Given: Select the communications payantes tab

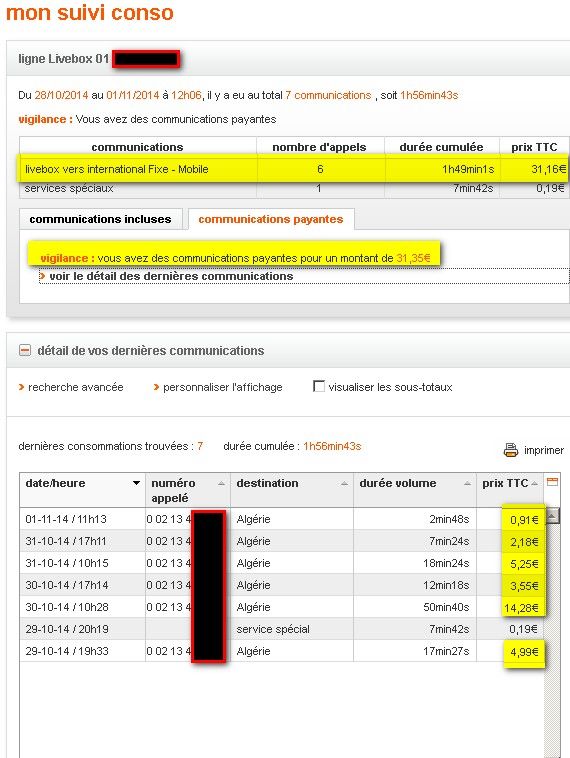Looking at the screenshot, I should click(x=271, y=219).
